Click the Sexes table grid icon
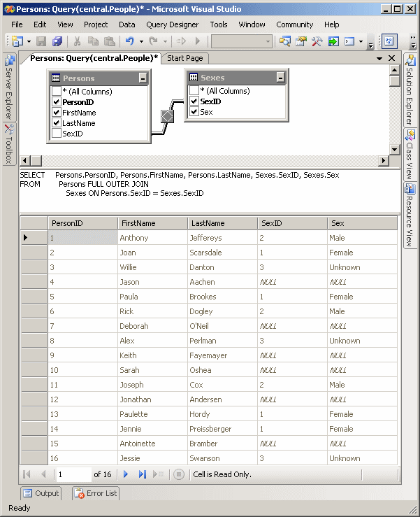 (194, 77)
